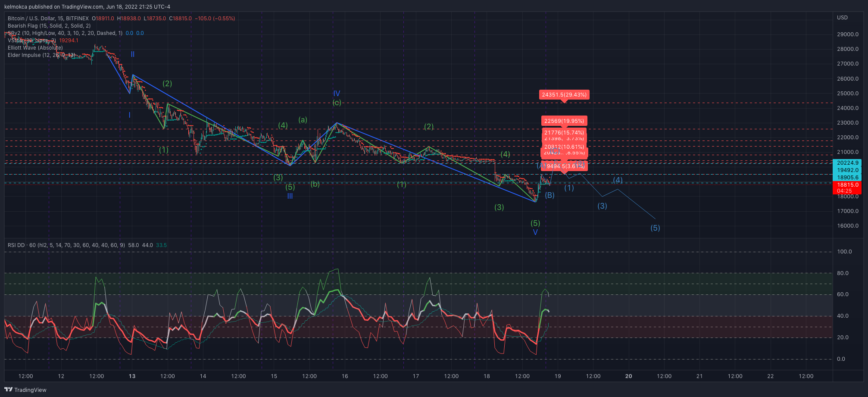Click date 16 on the time axis
Viewport: 868px width, 397px height.
pyautogui.click(x=345, y=376)
